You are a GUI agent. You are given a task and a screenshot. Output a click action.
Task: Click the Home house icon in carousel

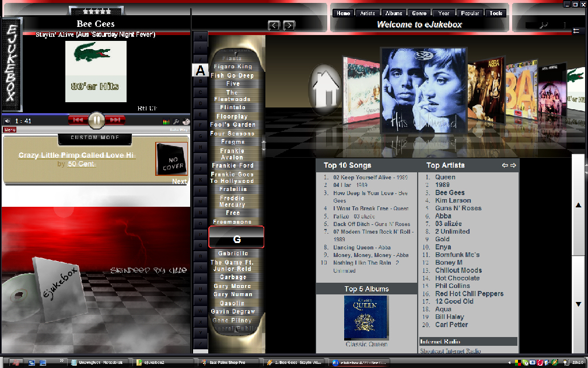[325, 89]
